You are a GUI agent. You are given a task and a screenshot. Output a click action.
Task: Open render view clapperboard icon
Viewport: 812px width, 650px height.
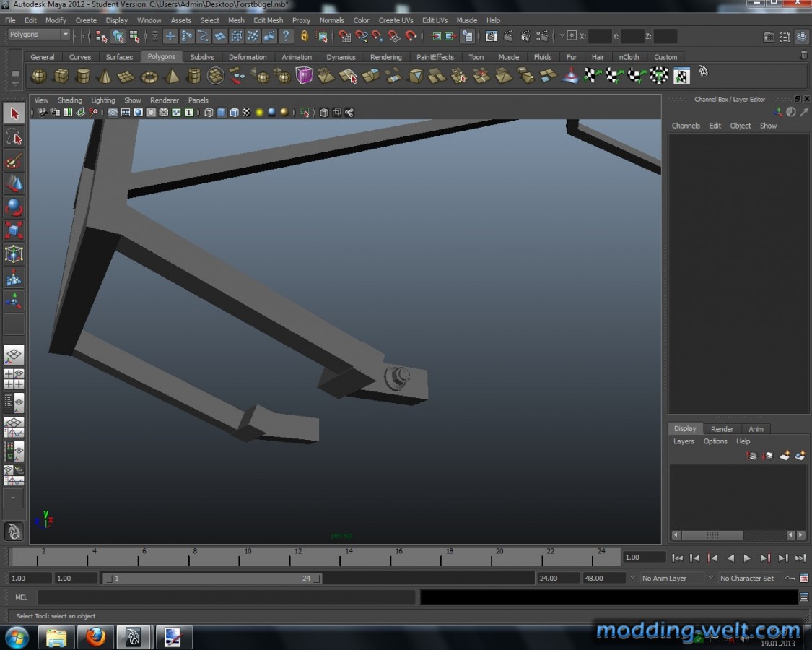click(x=490, y=36)
